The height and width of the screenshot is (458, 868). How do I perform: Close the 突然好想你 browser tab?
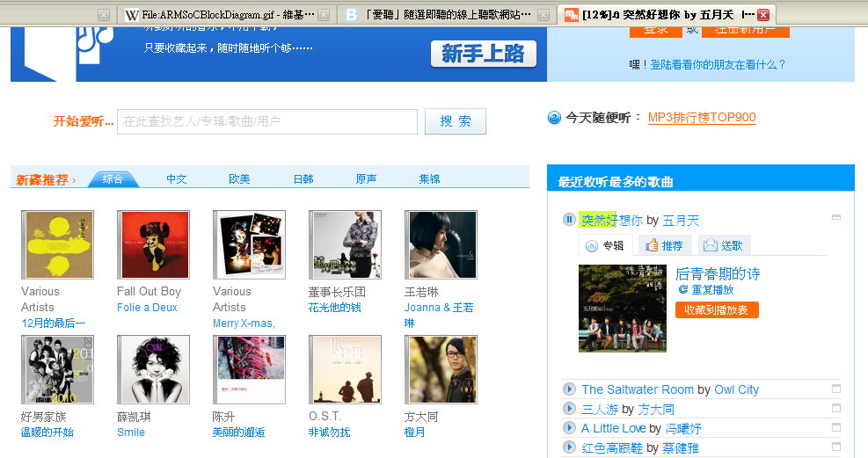pos(763,15)
